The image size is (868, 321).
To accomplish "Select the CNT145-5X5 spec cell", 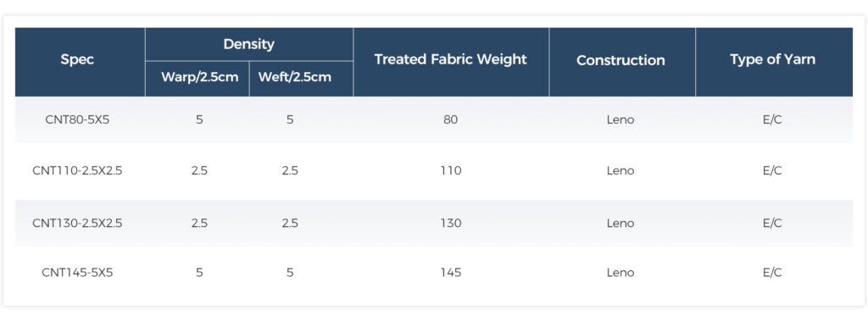I will (77, 273).
